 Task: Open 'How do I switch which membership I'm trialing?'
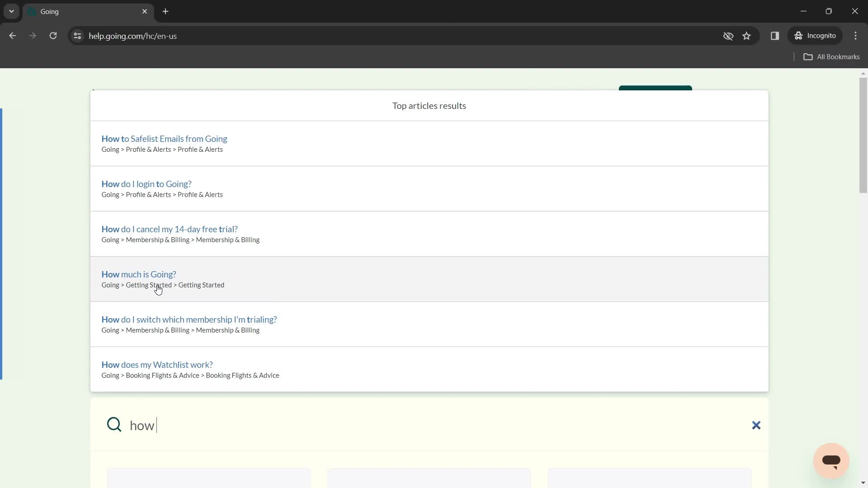(189, 319)
